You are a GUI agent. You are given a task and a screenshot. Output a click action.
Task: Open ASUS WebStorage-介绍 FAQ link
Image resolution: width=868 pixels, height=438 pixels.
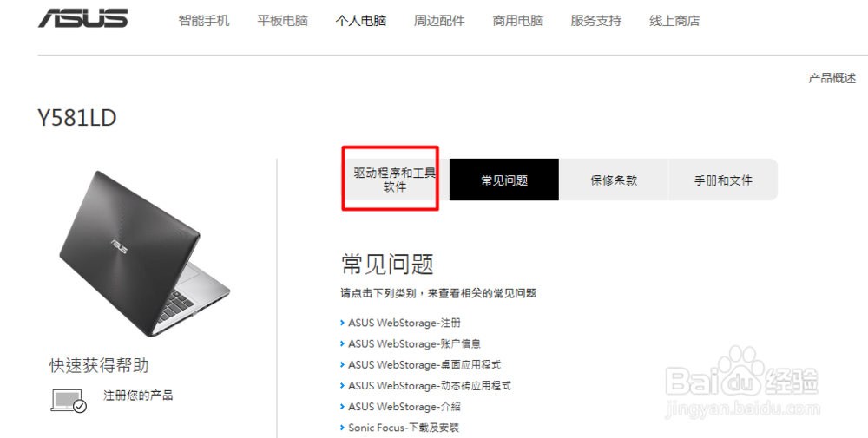(404, 407)
